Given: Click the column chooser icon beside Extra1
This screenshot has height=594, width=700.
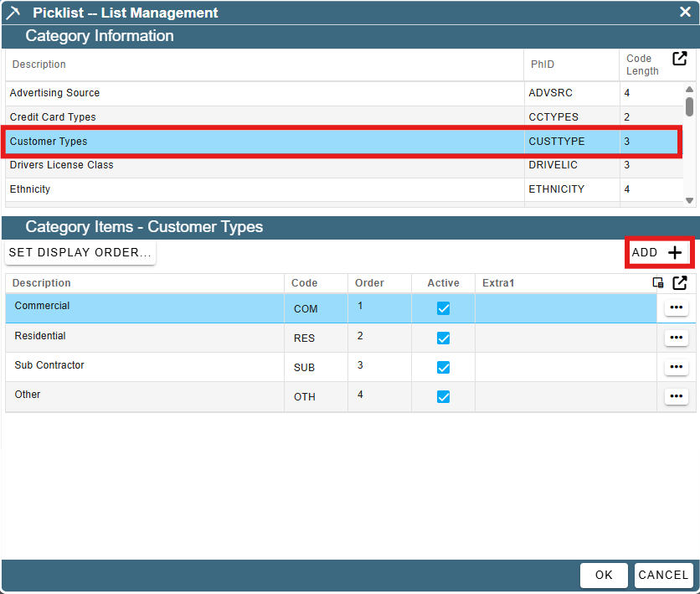Looking at the screenshot, I should (x=657, y=282).
